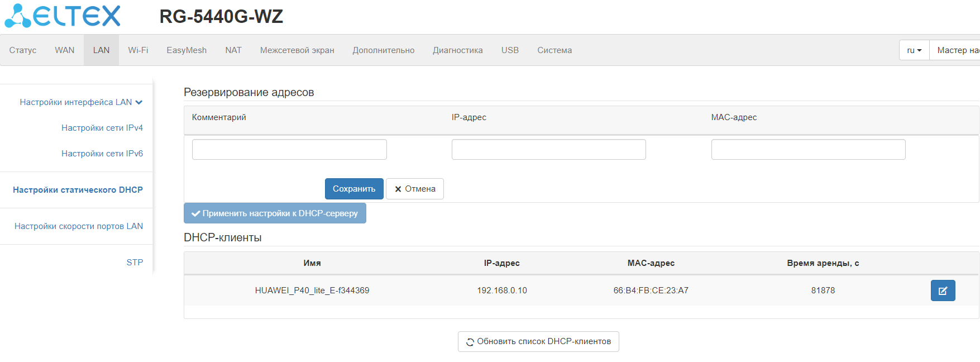Click the Мастер настройки button
This screenshot has width=980, height=362.
(957, 50)
